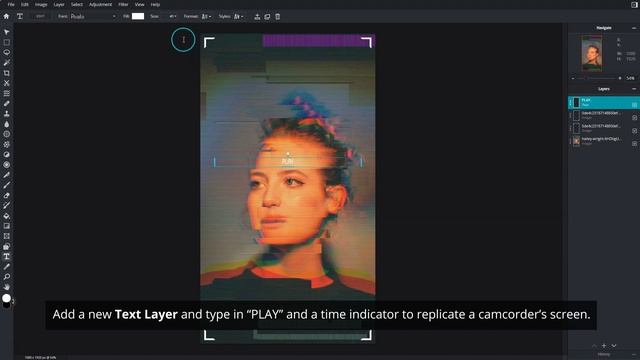The height and width of the screenshot is (360, 640).
Task: Click the add new layer plus icon
Action: click(604, 346)
